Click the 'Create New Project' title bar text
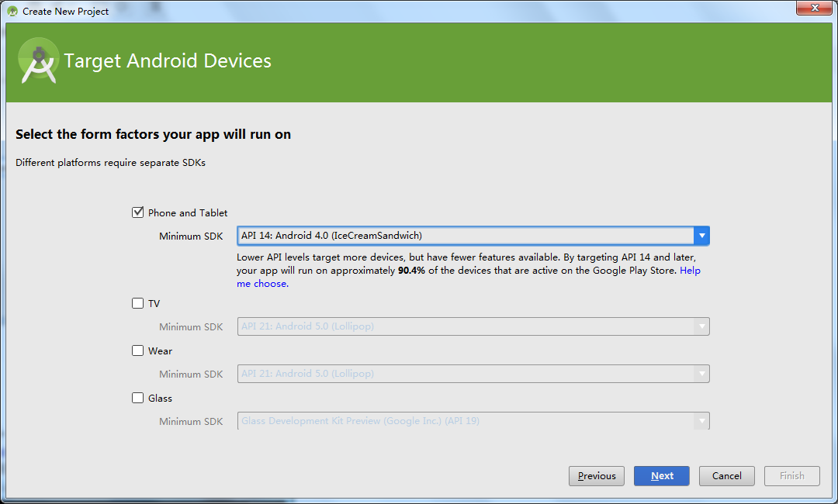838x504 pixels. click(x=66, y=12)
